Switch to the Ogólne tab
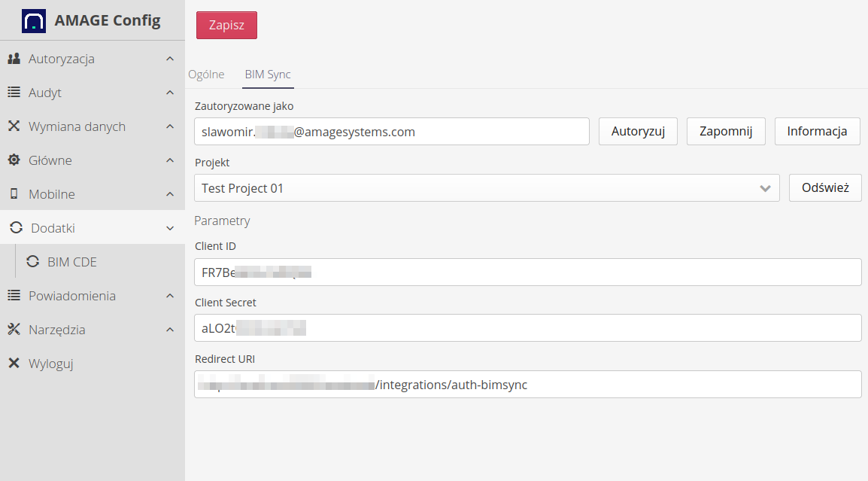Image resolution: width=868 pixels, height=481 pixels. pyautogui.click(x=206, y=75)
